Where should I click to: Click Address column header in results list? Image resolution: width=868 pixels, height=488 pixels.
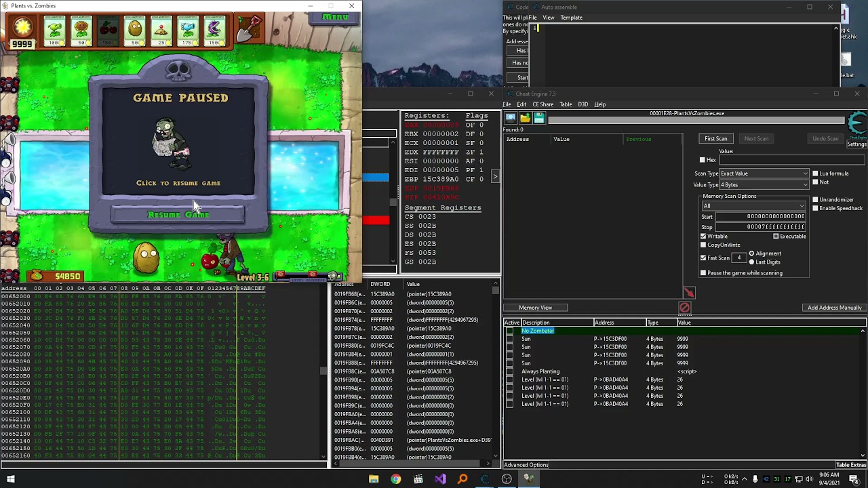517,139
